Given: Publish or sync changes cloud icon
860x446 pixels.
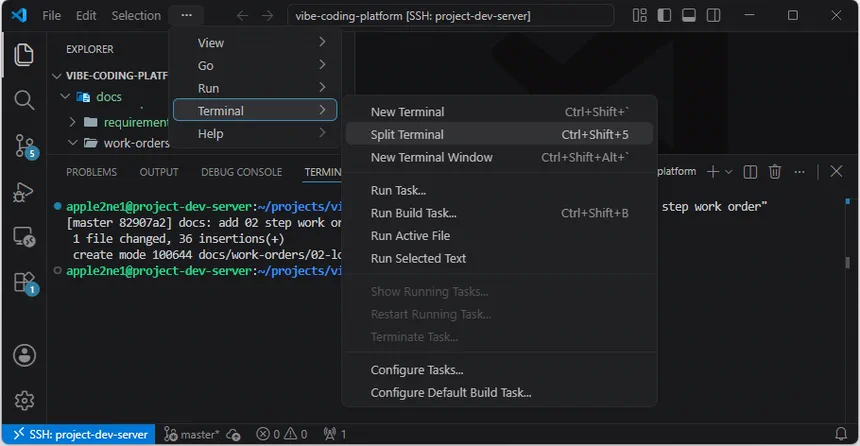Looking at the screenshot, I should [234, 434].
